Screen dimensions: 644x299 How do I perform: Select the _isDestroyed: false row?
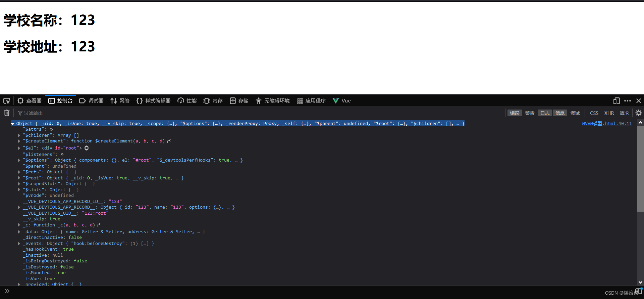[x=48, y=267]
